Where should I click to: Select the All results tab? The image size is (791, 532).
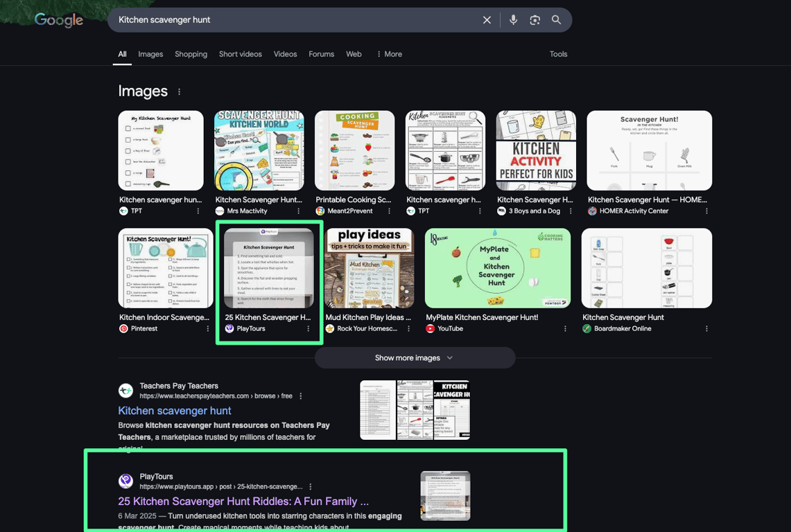tap(122, 54)
